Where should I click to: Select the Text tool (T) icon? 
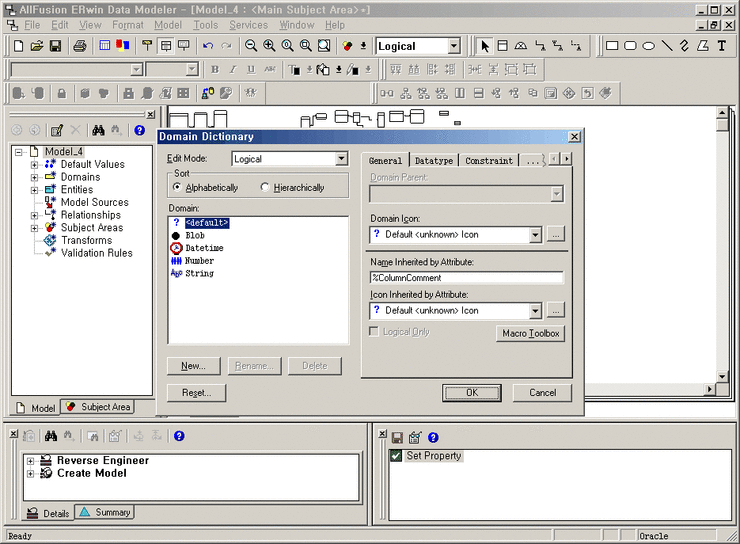click(x=722, y=46)
